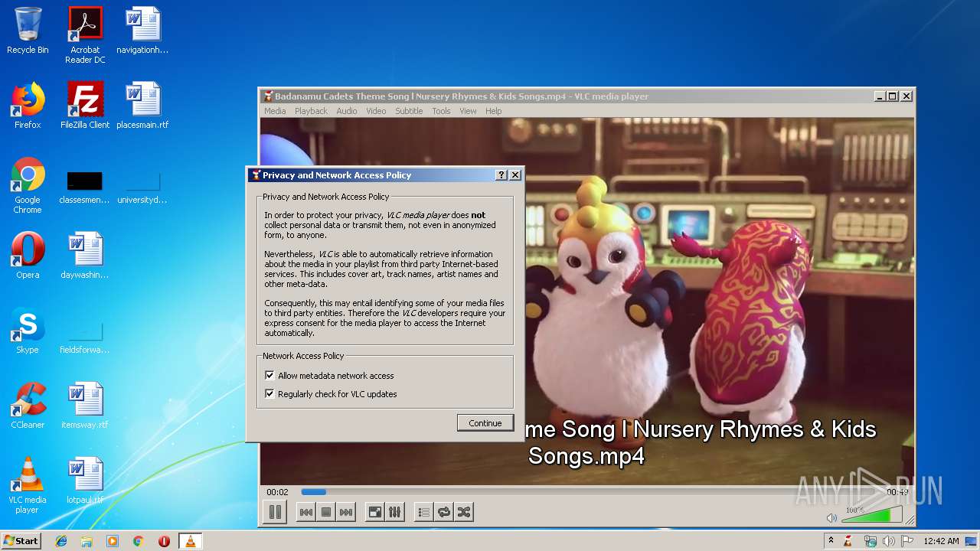Click the taskbar clock 12:42 AM
Image resolution: width=980 pixels, height=551 pixels.
[x=941, y=541]
